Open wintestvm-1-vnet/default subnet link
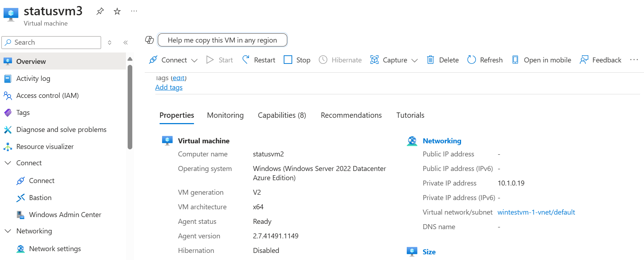 (x=536, y=212)
